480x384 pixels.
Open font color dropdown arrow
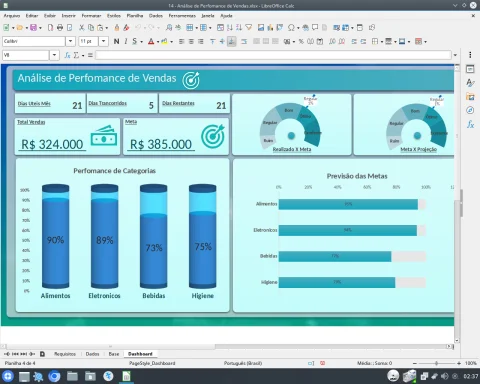point(158,42)
